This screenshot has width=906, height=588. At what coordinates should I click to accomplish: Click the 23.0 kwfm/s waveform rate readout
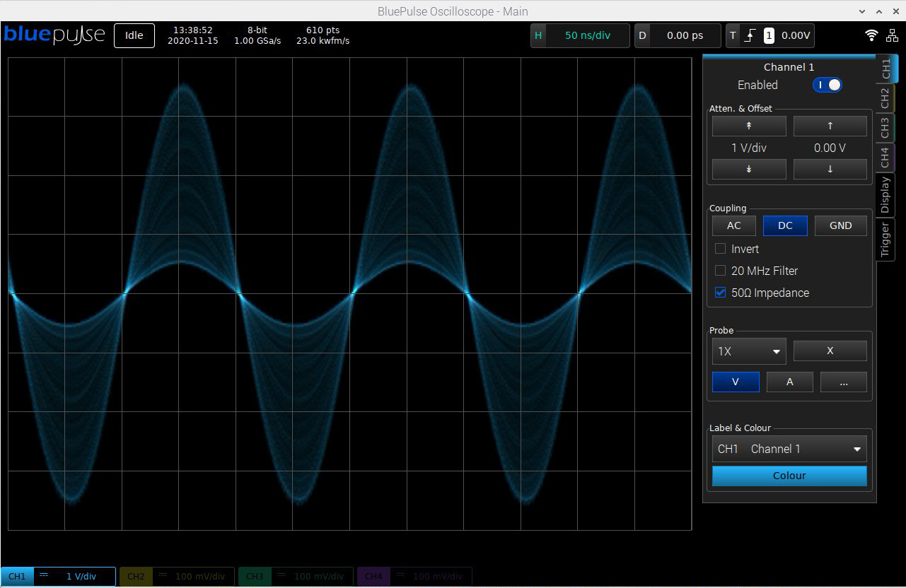click(323, 41)
